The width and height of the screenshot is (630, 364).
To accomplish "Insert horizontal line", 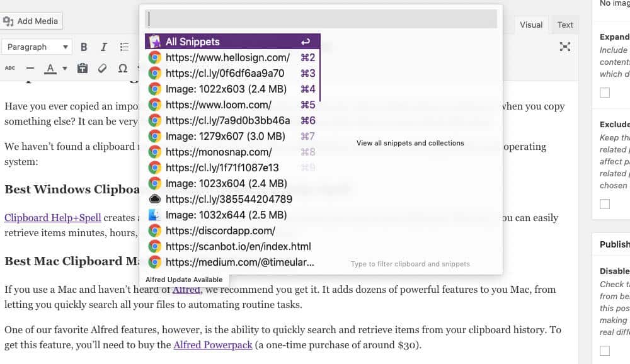I will point(30,68).
